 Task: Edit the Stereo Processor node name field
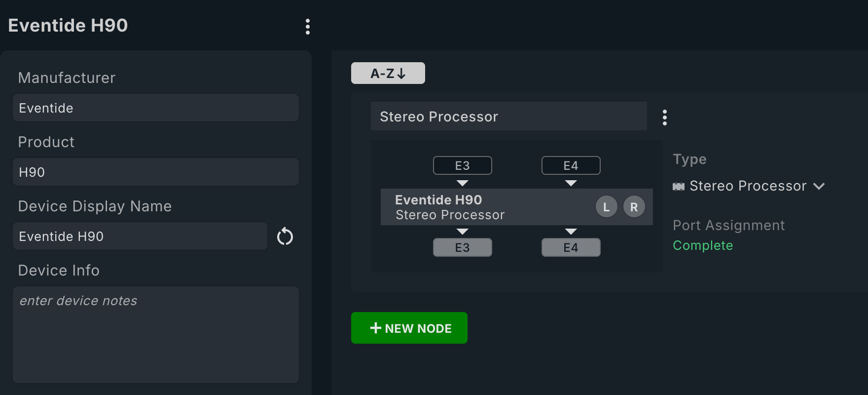pyautogui.click(x=509, y=116)
